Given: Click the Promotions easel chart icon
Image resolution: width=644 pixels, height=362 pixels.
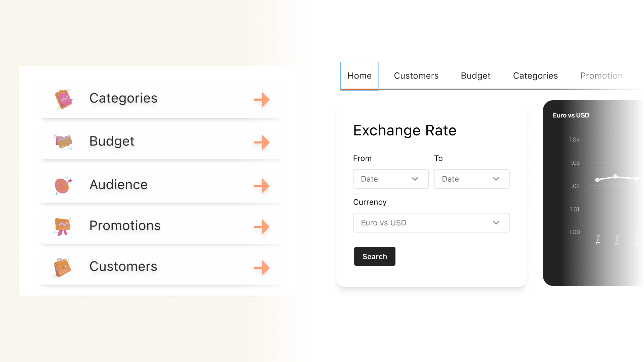Looking at the screenshot, I should [63, 226].
